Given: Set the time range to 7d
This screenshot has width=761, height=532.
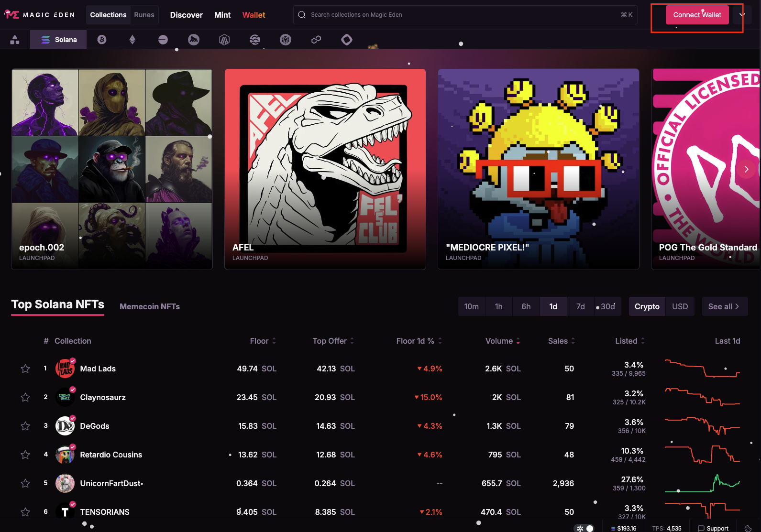Looking at the screenshot, I should (581, 306).
